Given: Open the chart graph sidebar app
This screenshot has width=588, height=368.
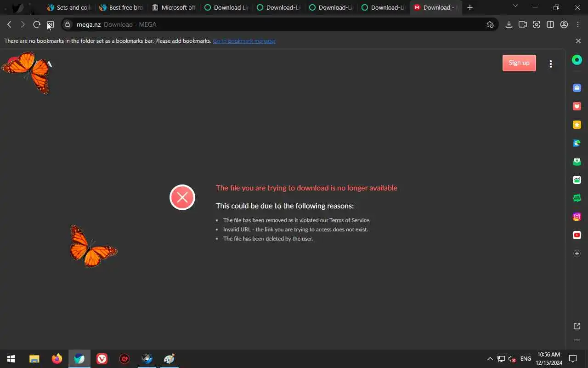Looking at the screenshot, I should (577, 180).
